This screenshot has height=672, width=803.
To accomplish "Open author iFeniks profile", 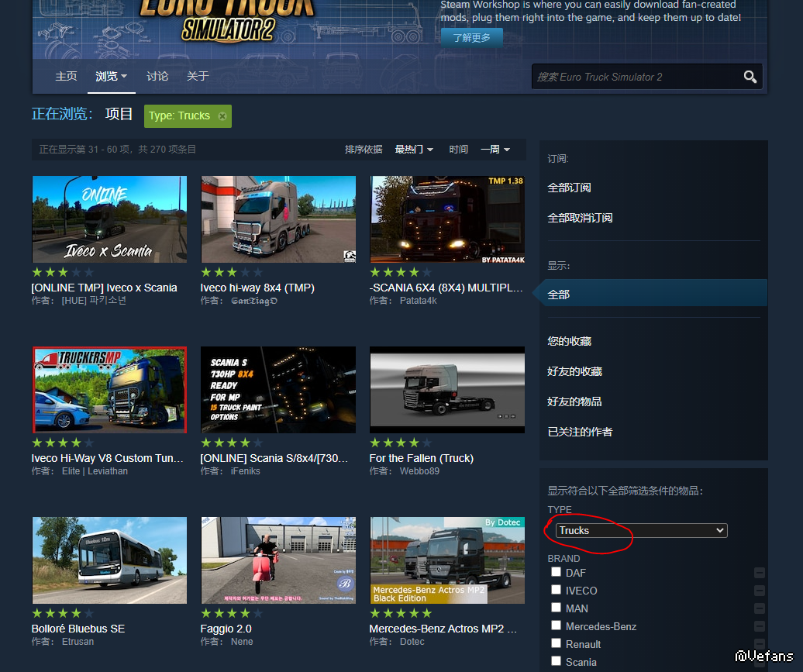I will 245,471.
